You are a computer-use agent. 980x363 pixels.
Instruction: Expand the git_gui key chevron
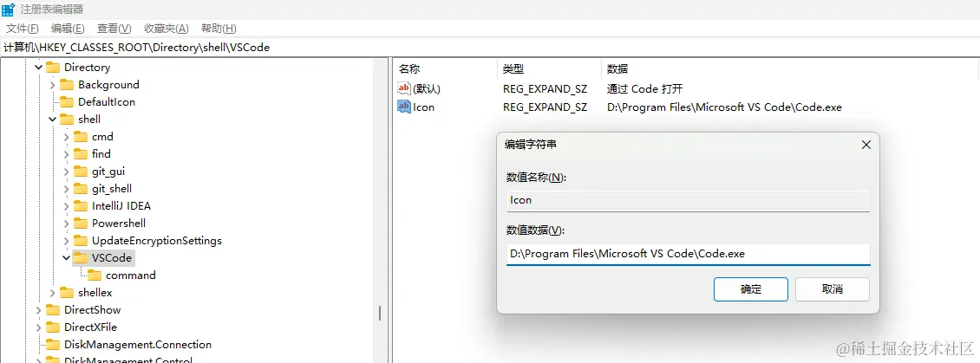pos(66,172)
